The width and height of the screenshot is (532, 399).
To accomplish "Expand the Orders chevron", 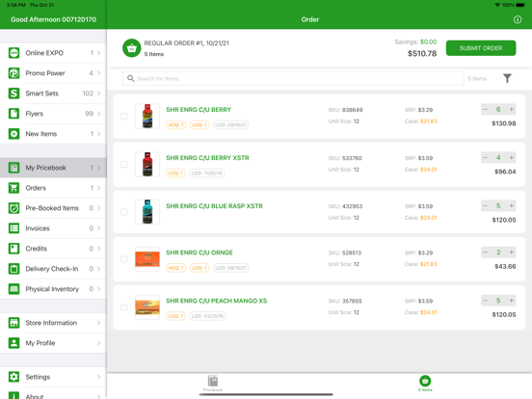I will click(x=98, y=188).
